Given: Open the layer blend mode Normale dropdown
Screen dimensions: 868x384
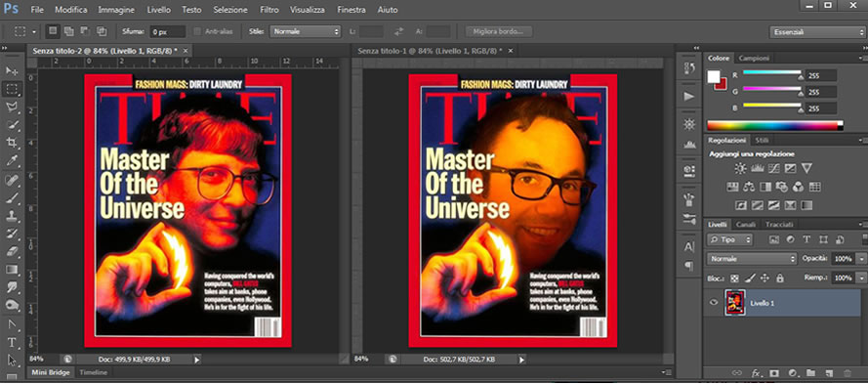Looking at the screenshot, I should point(751,259).
